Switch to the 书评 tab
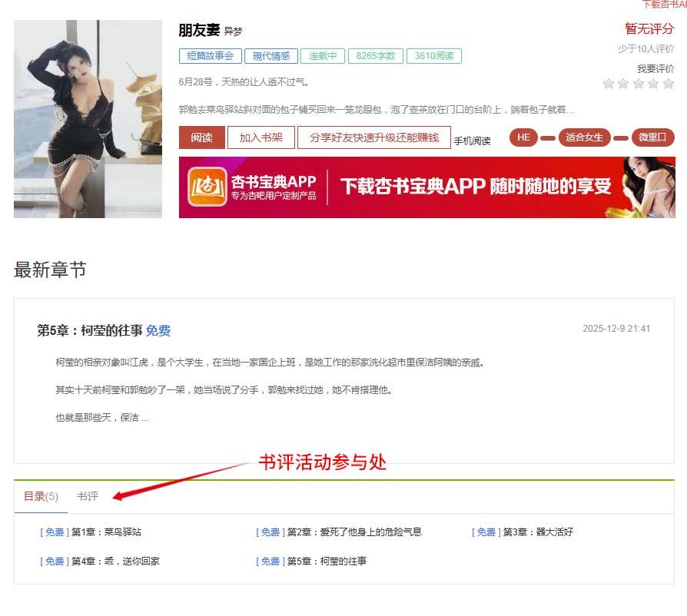 point(87,496)
